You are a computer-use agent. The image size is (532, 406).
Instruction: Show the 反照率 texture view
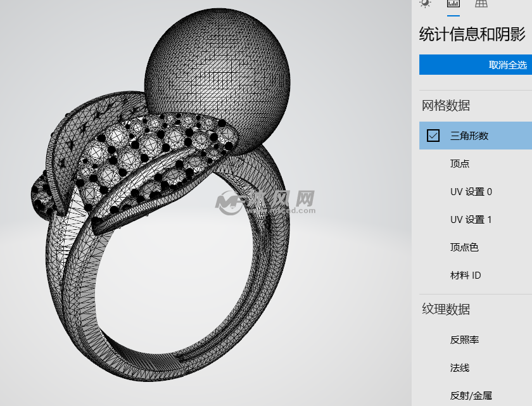tap(464, 339)
